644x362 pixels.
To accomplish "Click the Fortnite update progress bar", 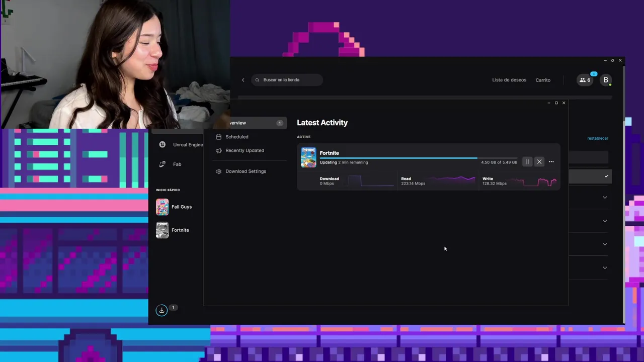I will [418, 158].
